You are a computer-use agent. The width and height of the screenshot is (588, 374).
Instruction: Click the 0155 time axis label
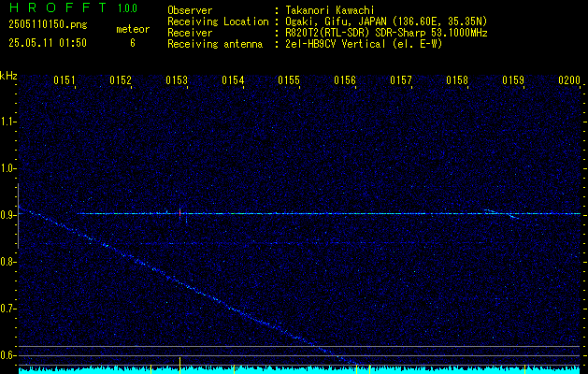[289, 80]
